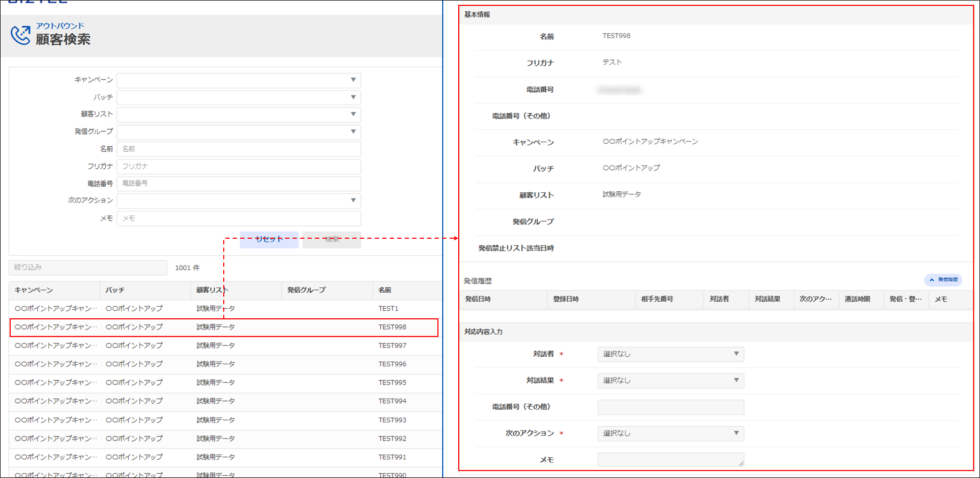Focus the メモ search input field
980x478 pixels.
pyautogui.click(x=239, y=218)
